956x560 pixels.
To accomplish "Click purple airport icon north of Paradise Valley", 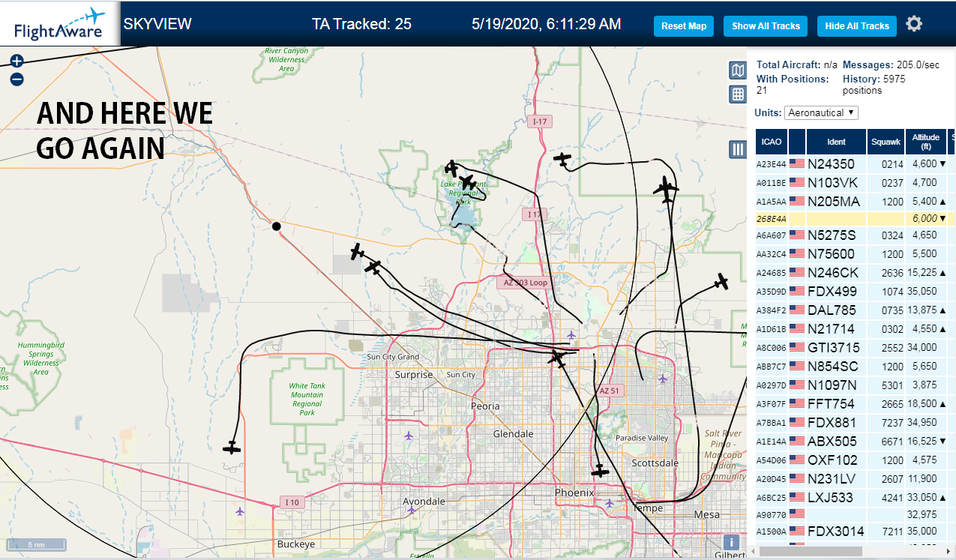I will (x=662, y=379).
